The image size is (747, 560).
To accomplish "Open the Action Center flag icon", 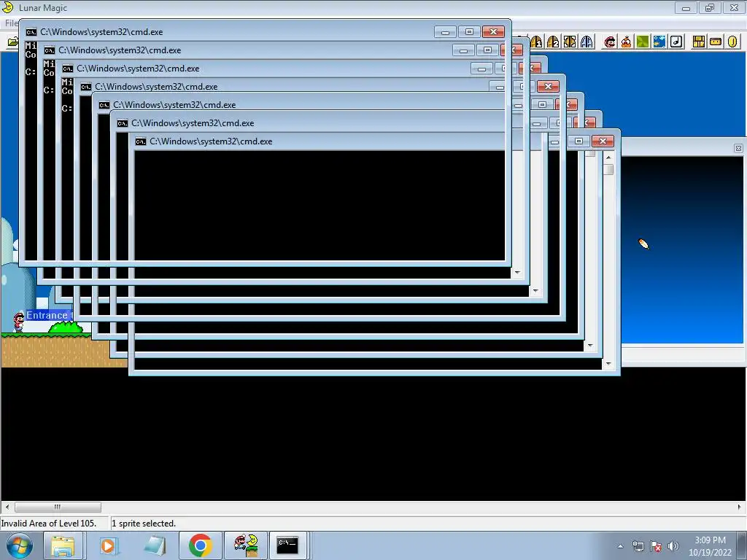I will (656, 546).
